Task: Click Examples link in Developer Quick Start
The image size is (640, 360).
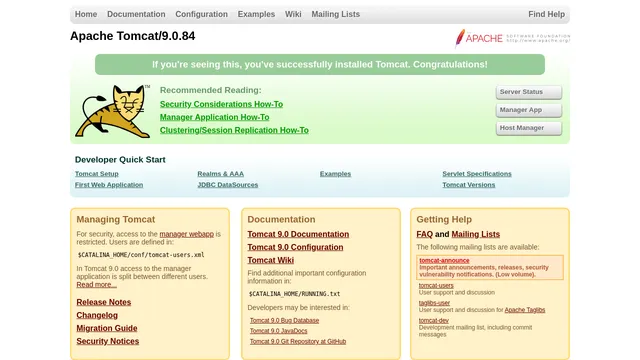Action: pos(335,174)
